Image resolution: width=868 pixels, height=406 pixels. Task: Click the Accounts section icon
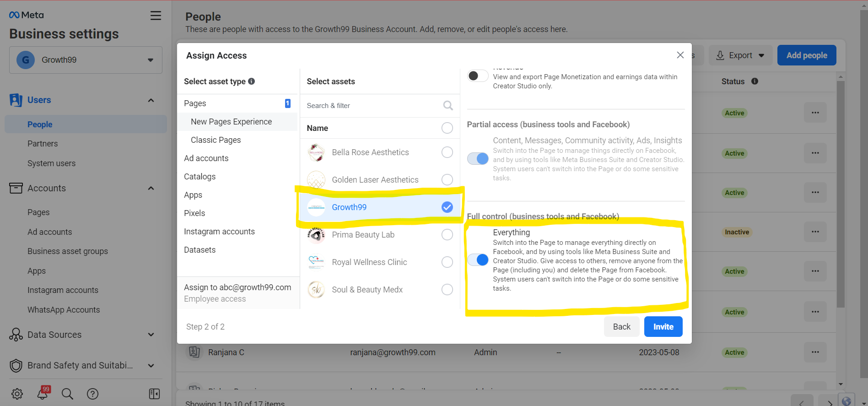tap(16, 188)
